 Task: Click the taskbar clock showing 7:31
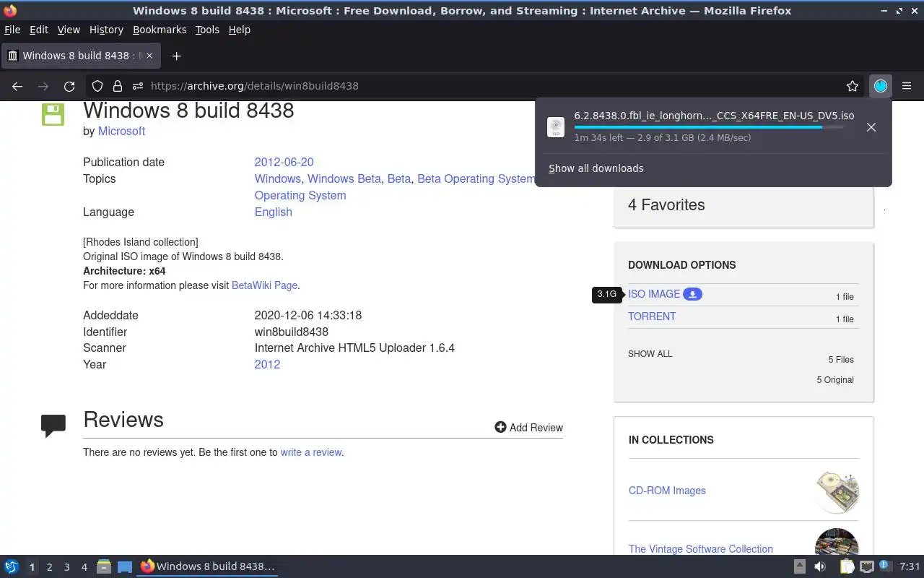coord(910,566)
